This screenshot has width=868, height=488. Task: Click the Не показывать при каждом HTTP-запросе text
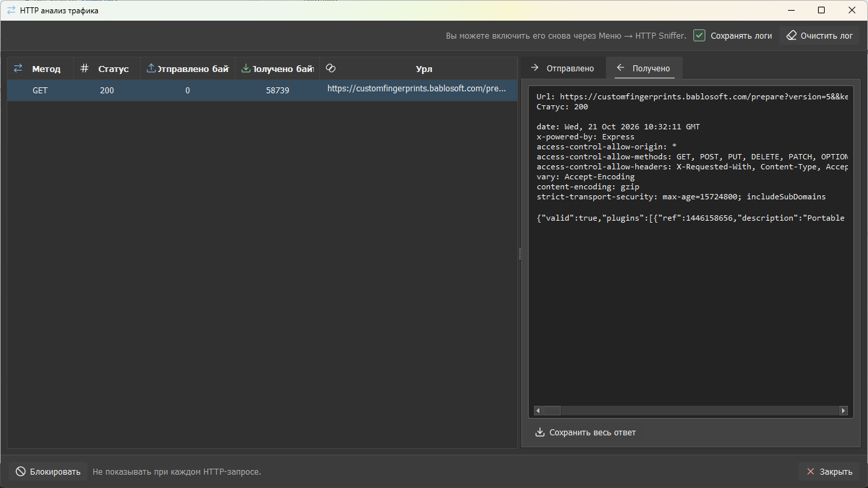177,471
